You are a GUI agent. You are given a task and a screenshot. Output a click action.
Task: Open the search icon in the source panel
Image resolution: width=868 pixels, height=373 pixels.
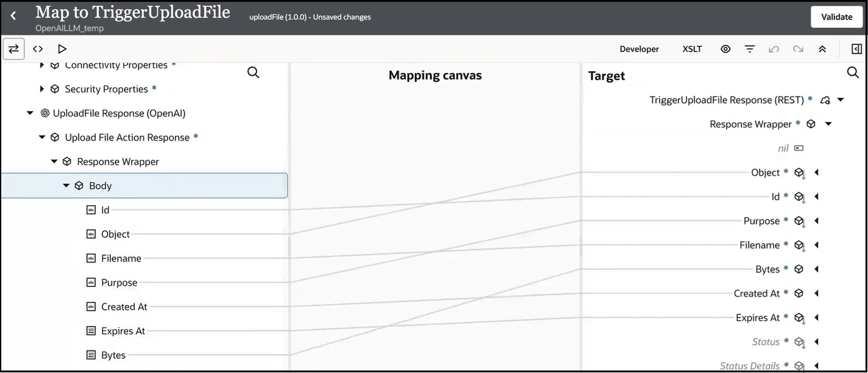coord(253,72)
